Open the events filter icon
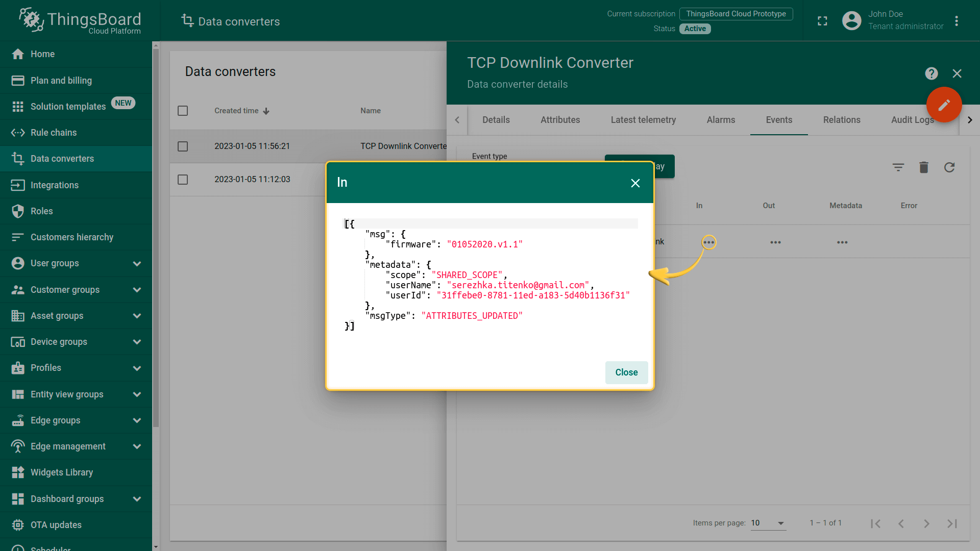980x551 pixels. 898,167
